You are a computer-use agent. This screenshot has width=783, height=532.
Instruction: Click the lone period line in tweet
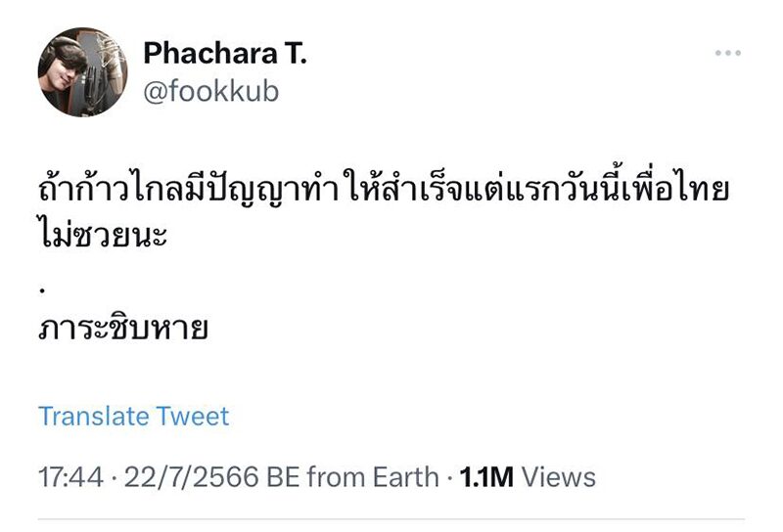[x=42, y=290]
